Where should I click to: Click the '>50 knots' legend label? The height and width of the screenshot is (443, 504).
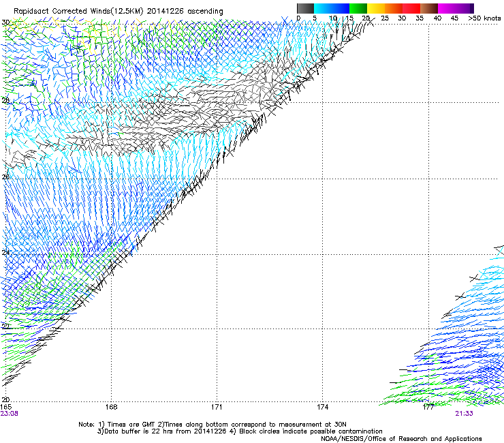pyautogui.click(x=484, y=18)
